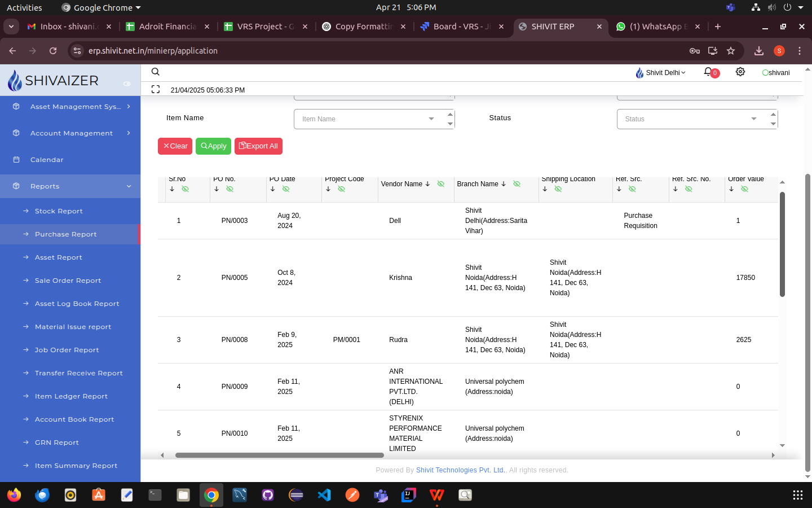Toggle the sidebar collapse switch beside SHIVAIZER
This screenshot has width=812, height=508.
click(x=127, y=84)
